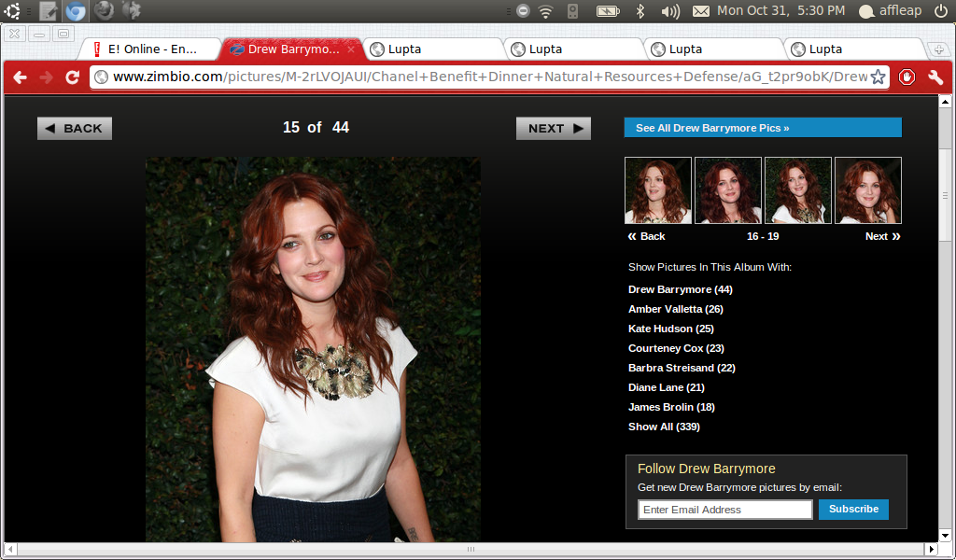Open the Wi-Fi network indicator

coord(545,11)
